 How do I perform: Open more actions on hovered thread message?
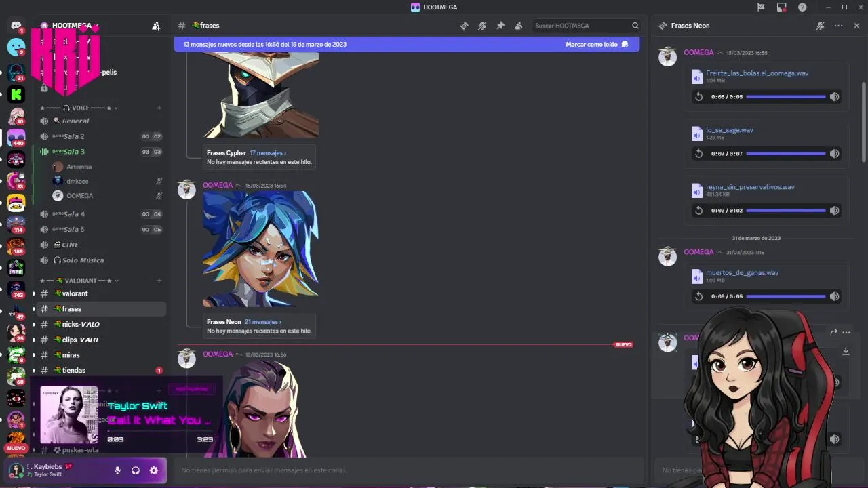click(846, 332)
